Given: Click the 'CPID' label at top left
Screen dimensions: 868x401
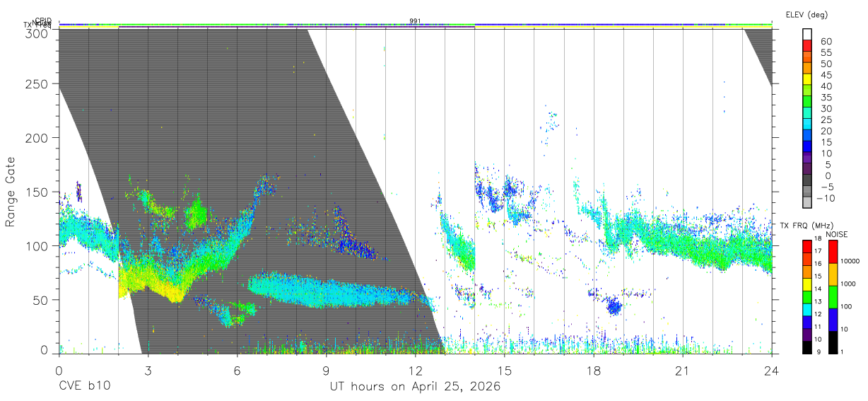Looking at the screenshot, I should [43, 21].
